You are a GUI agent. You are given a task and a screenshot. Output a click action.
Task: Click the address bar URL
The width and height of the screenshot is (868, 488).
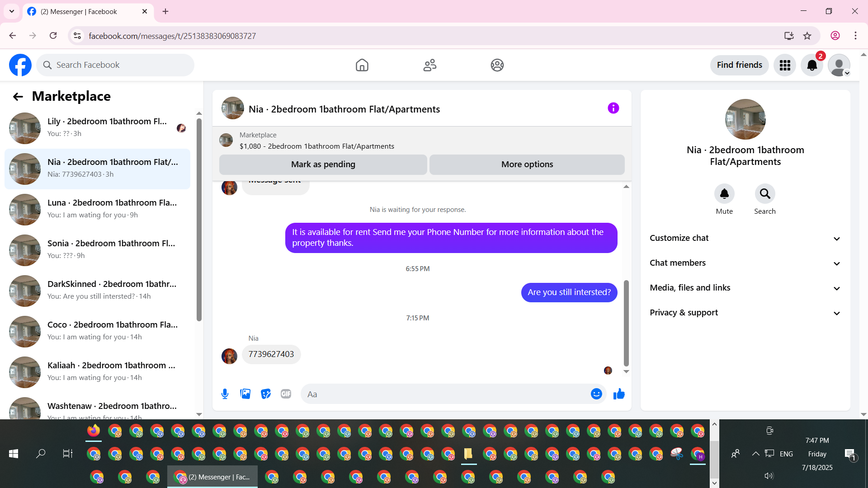pyautogui.click(x=172, y=36)
